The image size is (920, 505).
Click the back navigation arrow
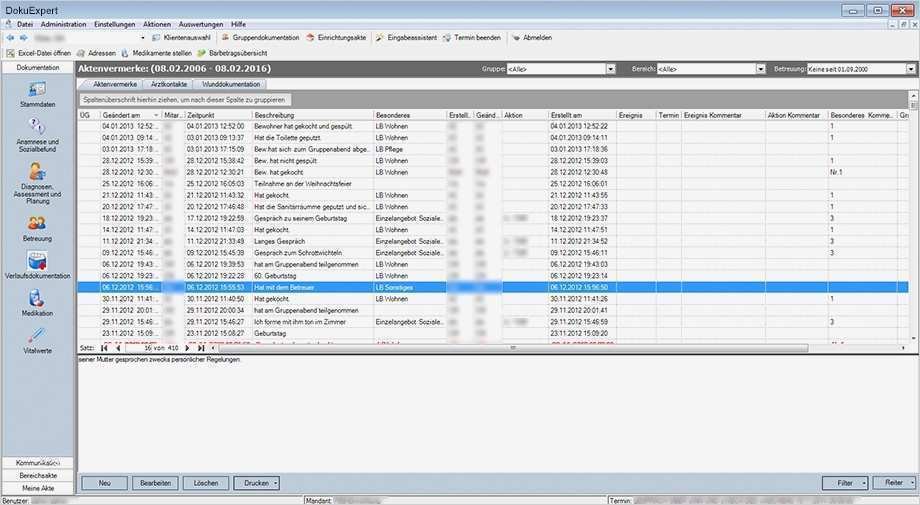(11, 38)
